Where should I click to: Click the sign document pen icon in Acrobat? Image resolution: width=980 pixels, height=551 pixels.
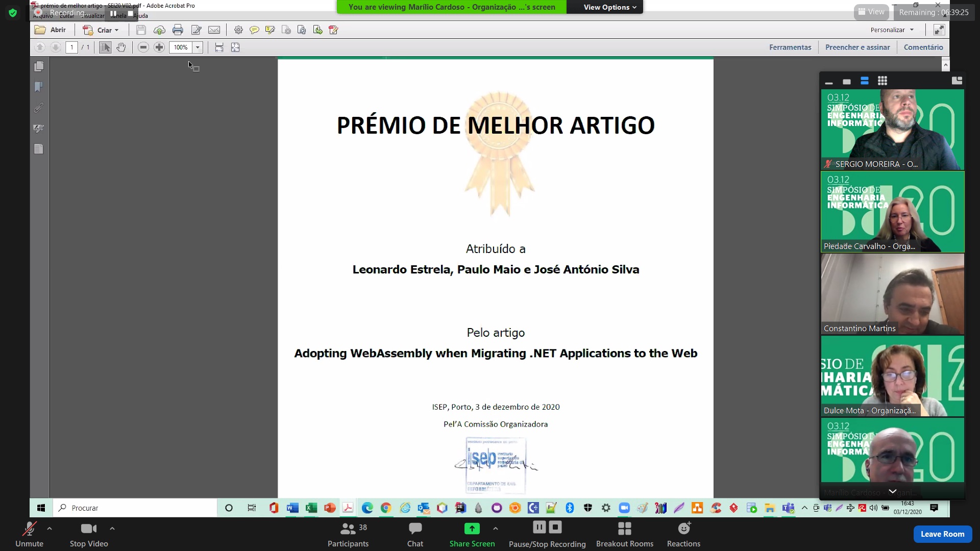click(196, 30)
